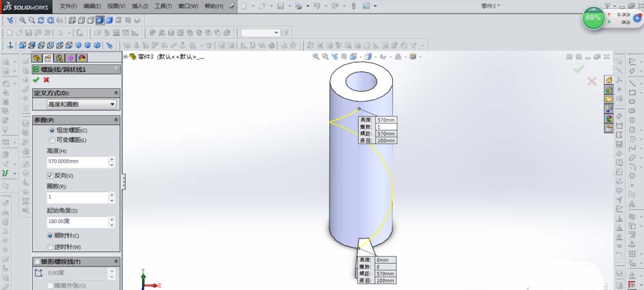This screenshot has height=290, width=644.
Task: Switch to the PropertyManager tab
Action: 48,59
